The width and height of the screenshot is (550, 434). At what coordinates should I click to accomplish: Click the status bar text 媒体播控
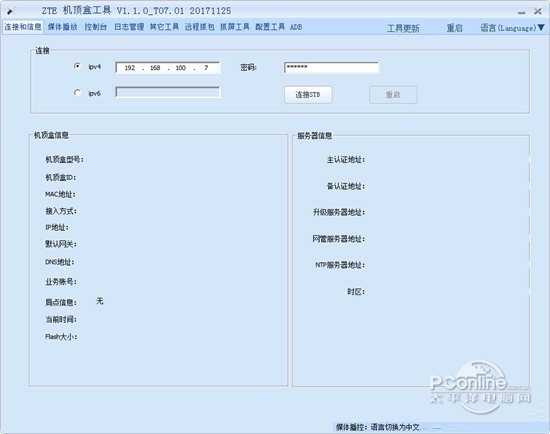(351, 427)
